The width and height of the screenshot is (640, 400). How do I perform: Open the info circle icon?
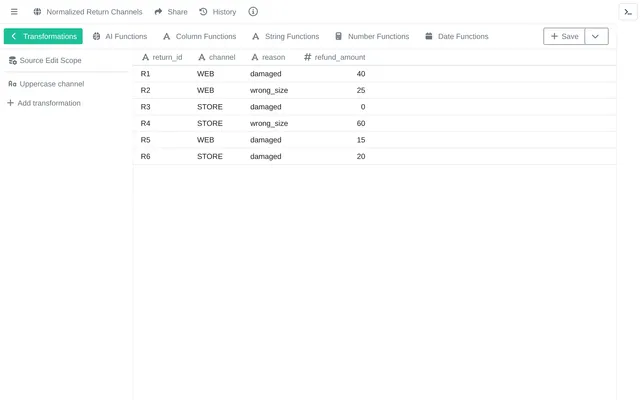click(x=253, y=12)
